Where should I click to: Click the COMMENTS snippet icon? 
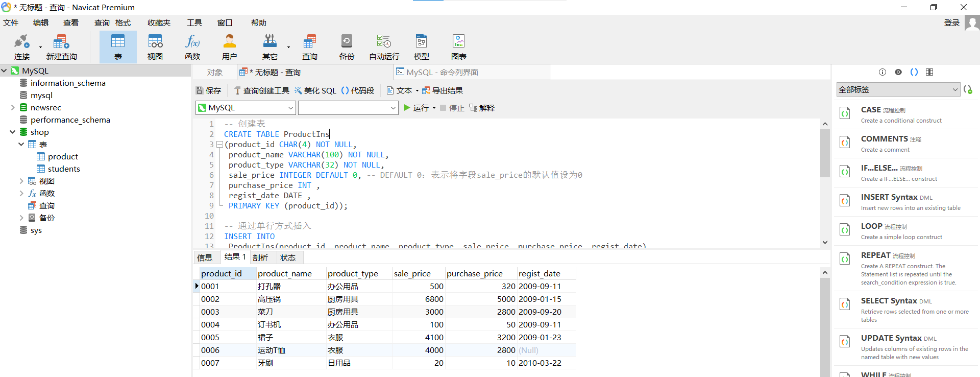pos(845,143)
